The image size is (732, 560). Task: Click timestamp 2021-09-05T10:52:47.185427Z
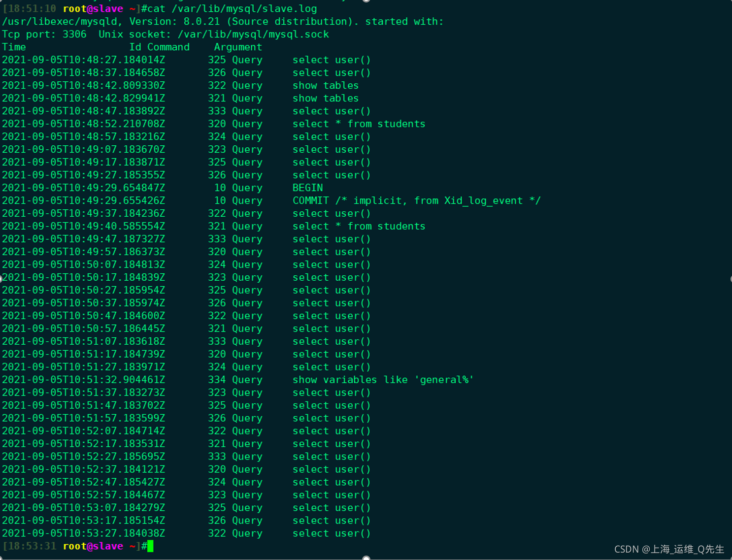tap(84, 483)
